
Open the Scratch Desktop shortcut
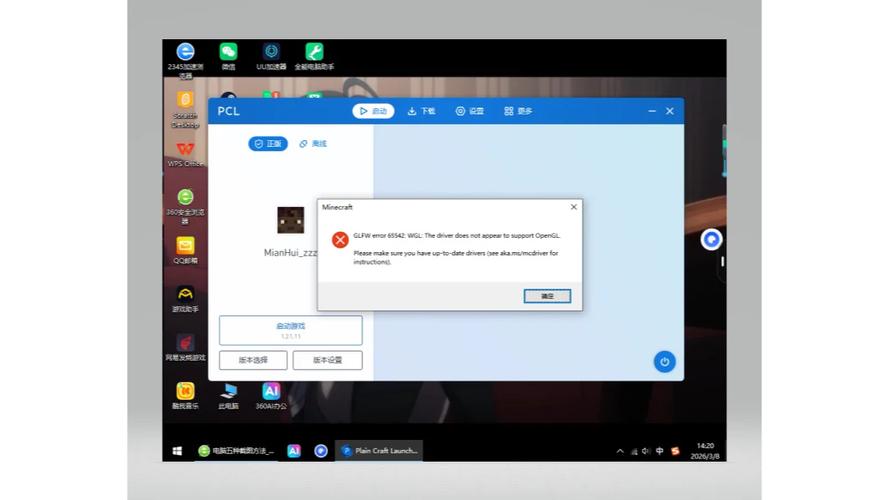tap(185, 110)
